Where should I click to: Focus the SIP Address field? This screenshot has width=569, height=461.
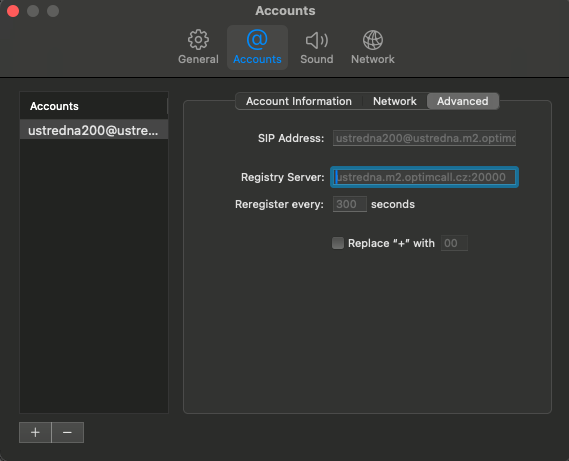click(424, 138)
